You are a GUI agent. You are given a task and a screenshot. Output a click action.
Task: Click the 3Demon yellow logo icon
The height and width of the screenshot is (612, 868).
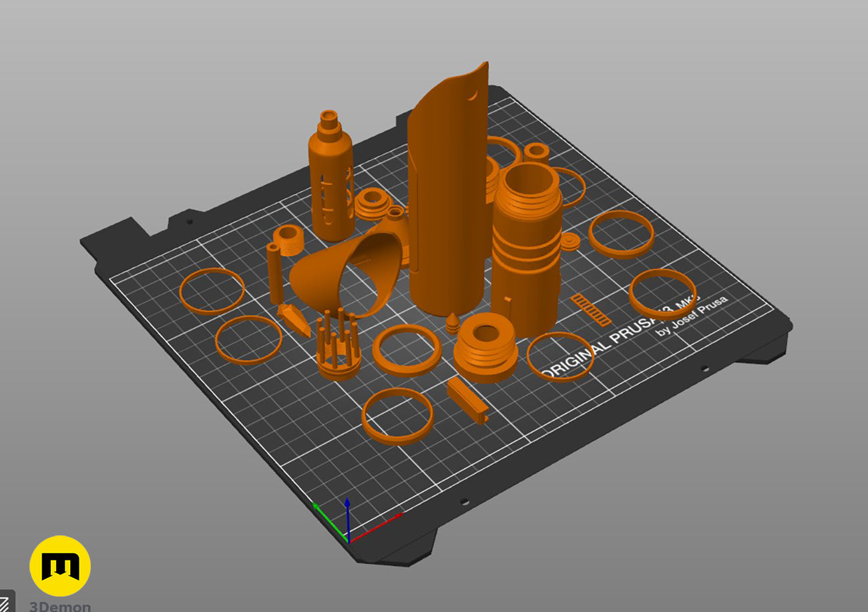click(60, 566)
